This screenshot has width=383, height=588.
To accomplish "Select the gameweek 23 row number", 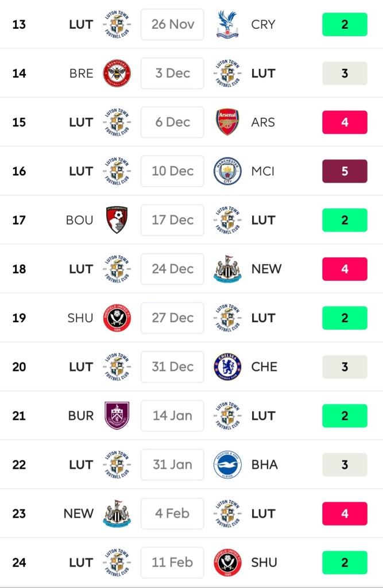I will coord(19,513).
